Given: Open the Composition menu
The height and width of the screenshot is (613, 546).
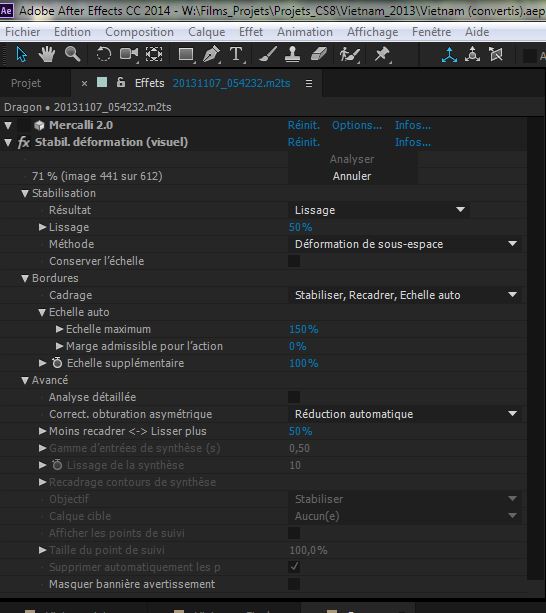Looking at the screenshot, I should (x=140, y=32).
